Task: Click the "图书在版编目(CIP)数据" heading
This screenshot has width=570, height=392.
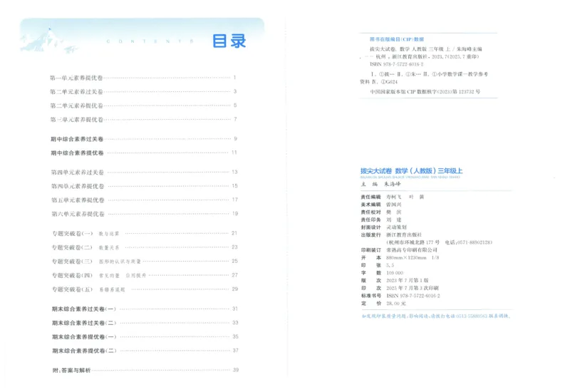Action: click(x=397, y=39)
